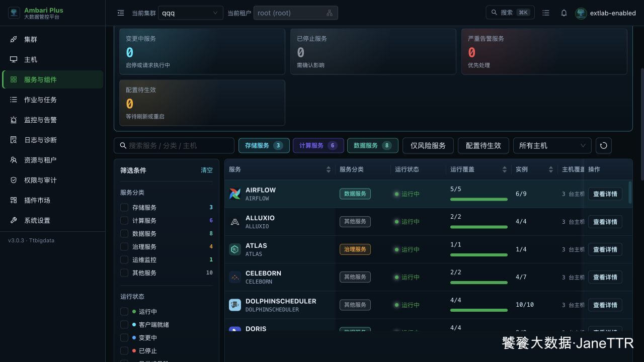Click 查看详情 for ALLUXIO
The height and width of the screenshot is (362, 644).
[605, 222]
